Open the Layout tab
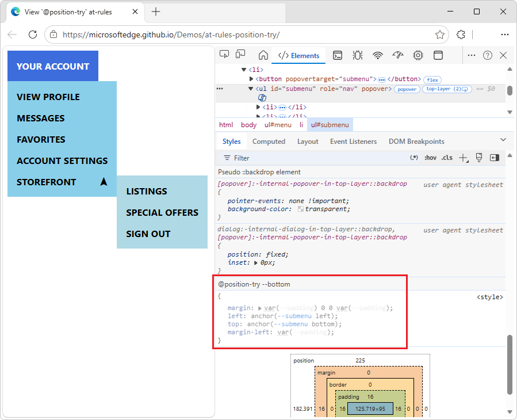 [x=308, y=142]
